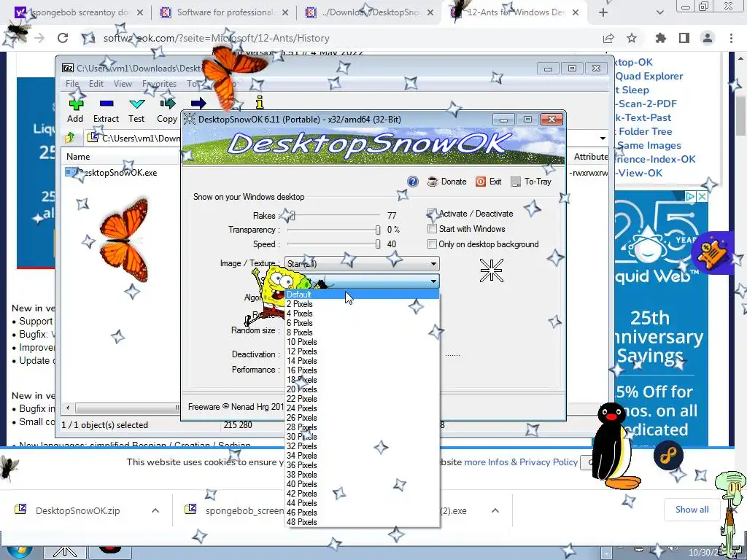
Task: Open the browser share icon
Action: coord(608,38)
